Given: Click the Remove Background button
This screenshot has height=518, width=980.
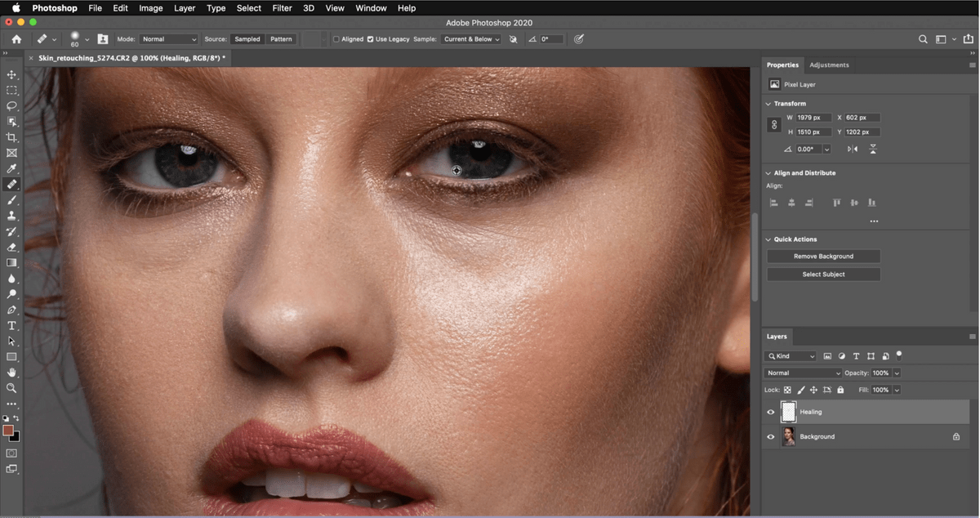Looking at the screenshot, I should click(x=823, y=257).
